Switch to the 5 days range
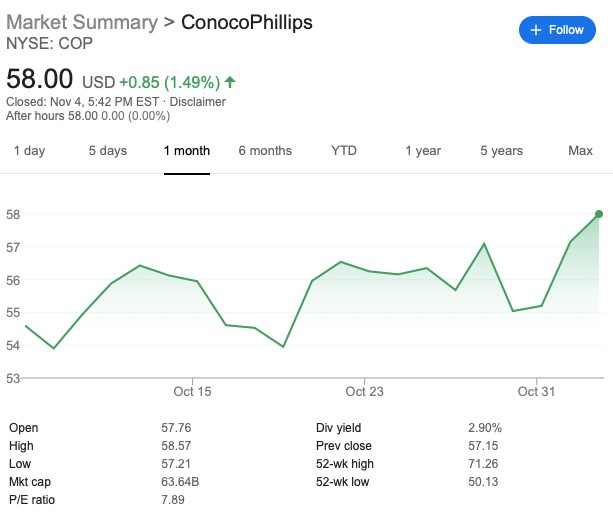The image size is (613, 532). pyautogui.click(x=107, y=151)
